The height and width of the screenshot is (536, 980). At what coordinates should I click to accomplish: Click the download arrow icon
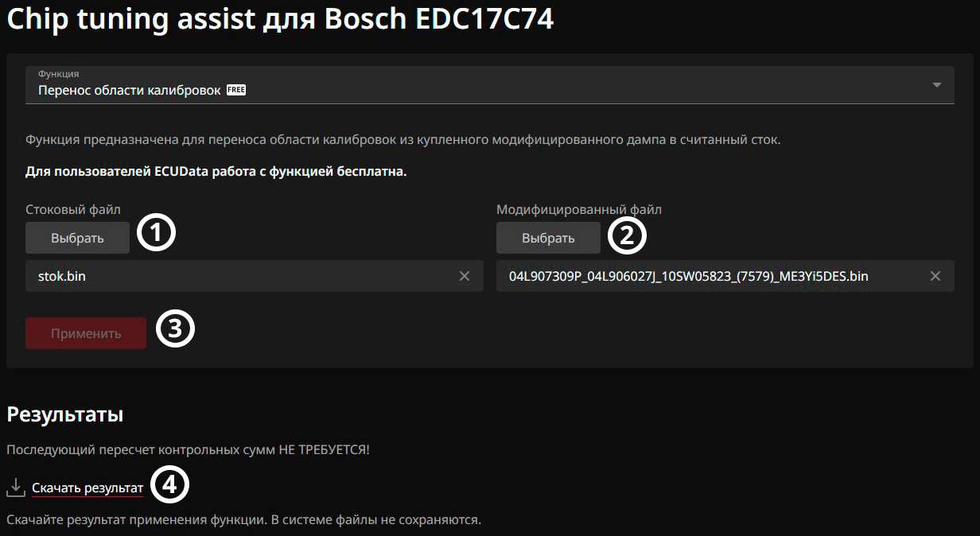tap(16, 487)
